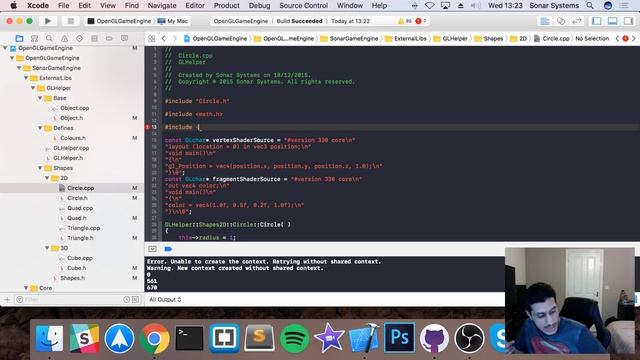Open the All Output dropdown
This screenshot has height=360, width=640.
click(165, 300)
